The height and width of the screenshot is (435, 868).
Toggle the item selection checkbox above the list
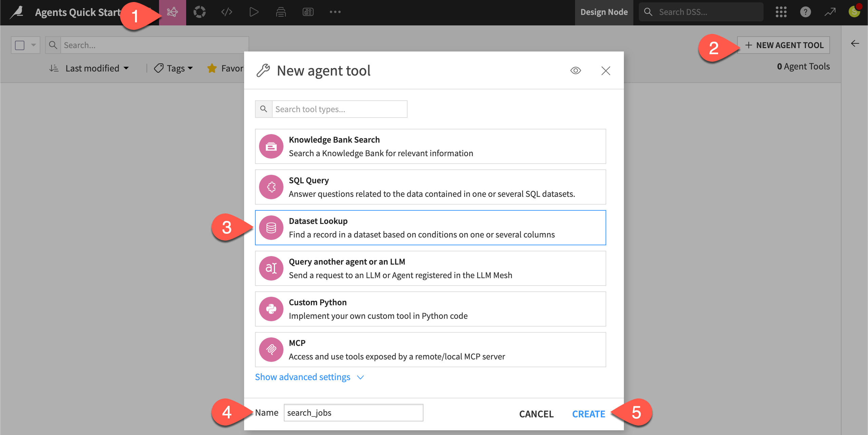(x=20, y=45)
